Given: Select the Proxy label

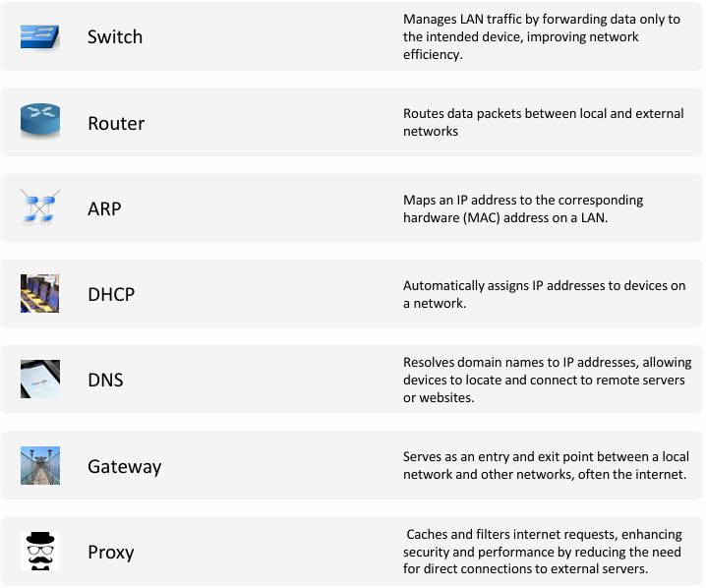Looking at the screenshot, I should pos(111,553).
